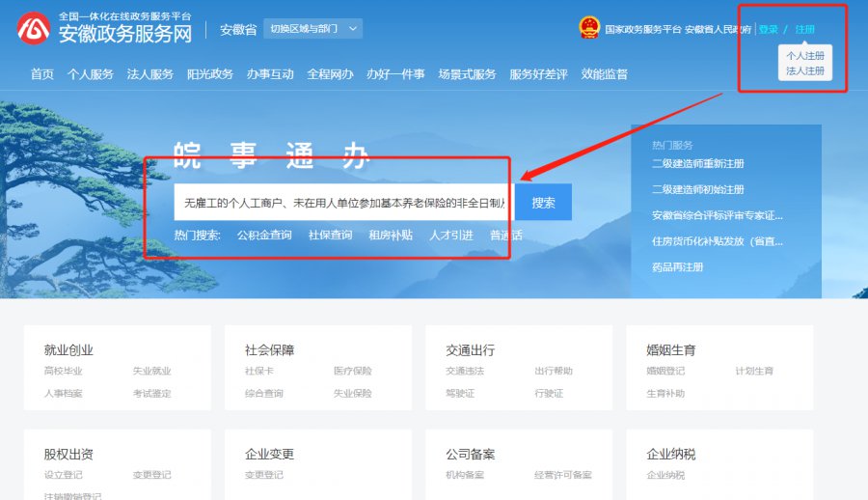
Task: Click hot search 社保查询
Action: (x=331, y=235)
